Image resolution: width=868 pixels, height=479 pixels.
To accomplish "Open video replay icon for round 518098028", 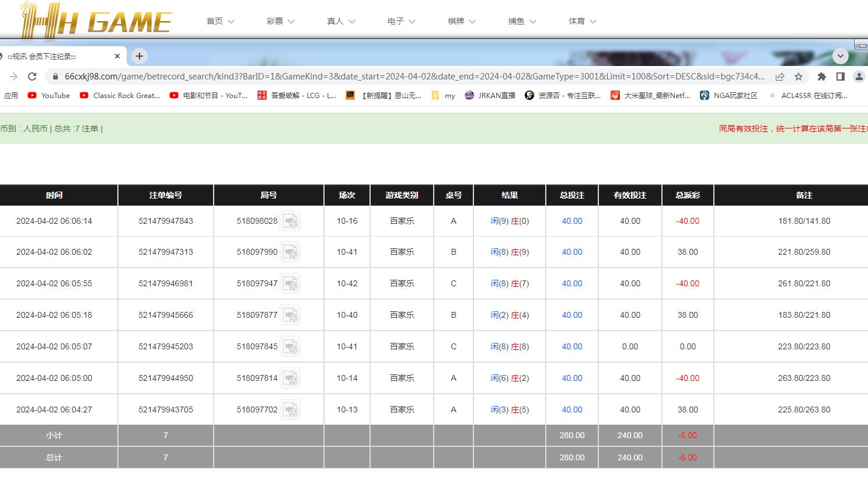I will [x=290, y=221].
